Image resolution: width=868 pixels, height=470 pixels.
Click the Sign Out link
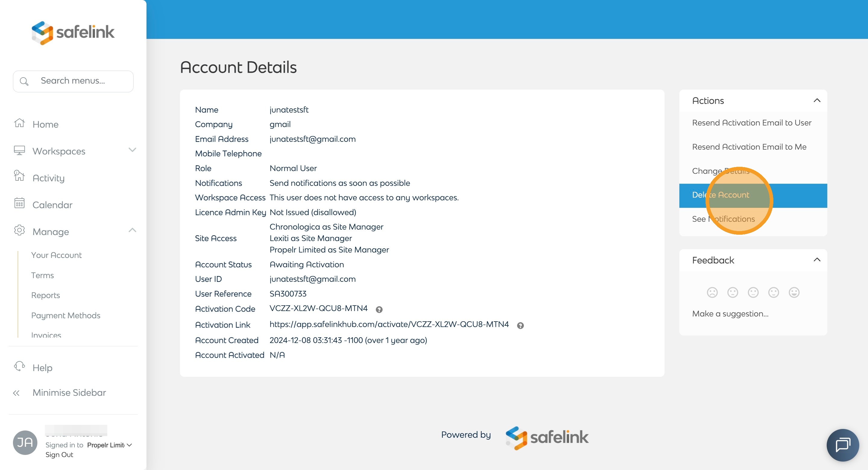click(x=59, y=455)
